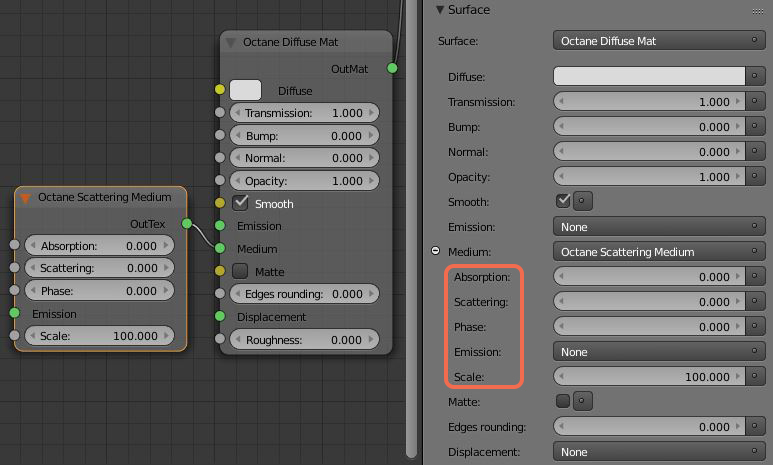Collapse Medium sub-properties with the minus icon

point(436,251)
